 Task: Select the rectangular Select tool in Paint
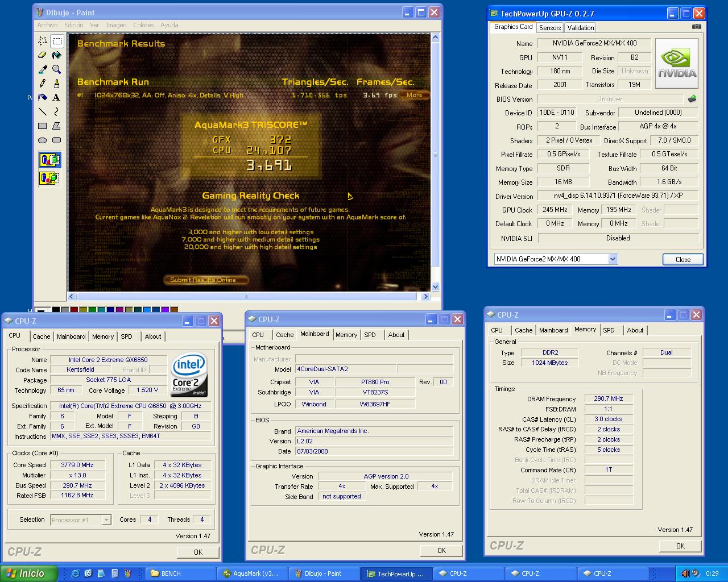click(x=57, y=41)
